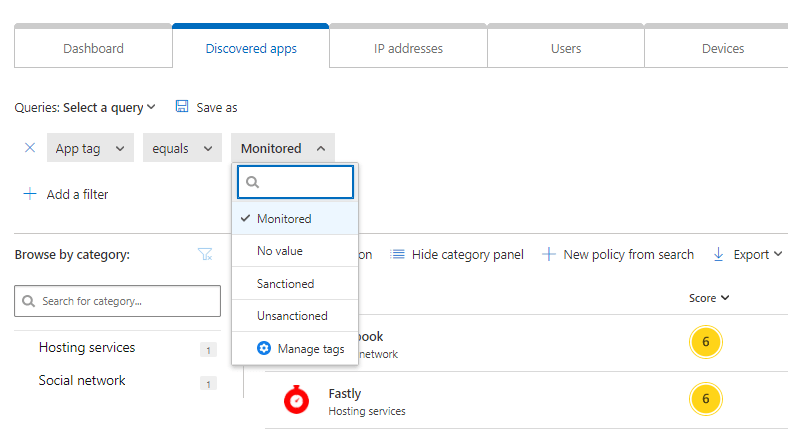
Task: Click the plus icon to add filter
Action: 30,194
